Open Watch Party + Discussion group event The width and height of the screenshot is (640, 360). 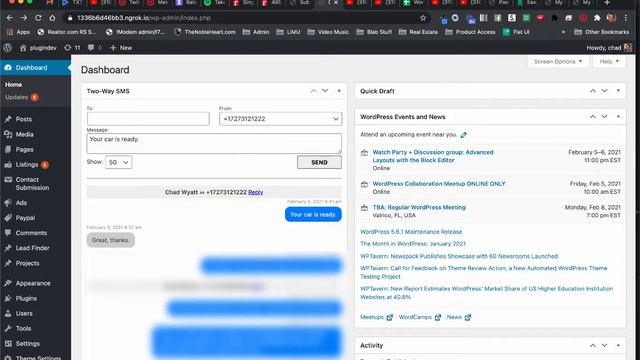pos(433,156)
